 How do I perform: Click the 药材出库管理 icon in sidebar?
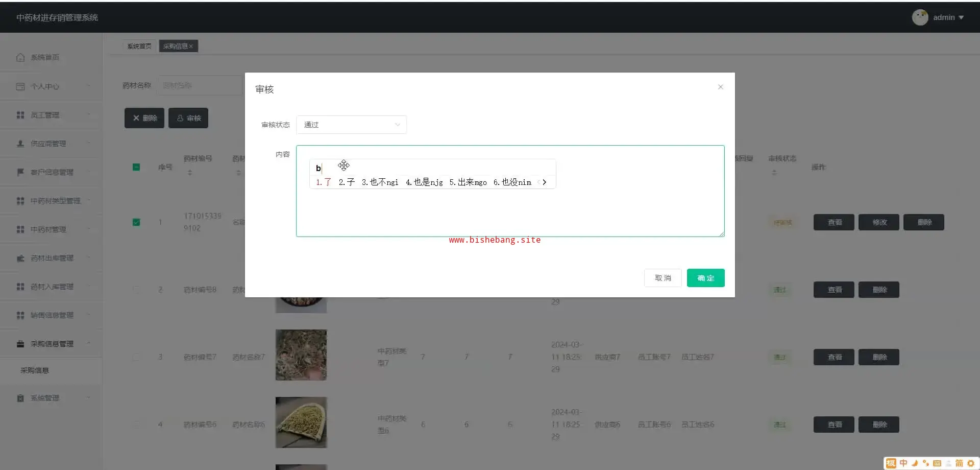[20, 258]
